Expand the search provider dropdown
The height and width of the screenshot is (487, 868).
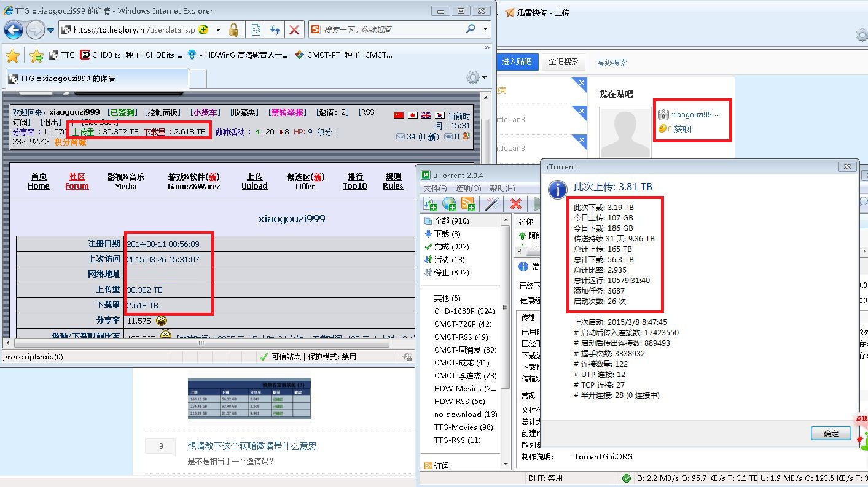coord(485,29)
